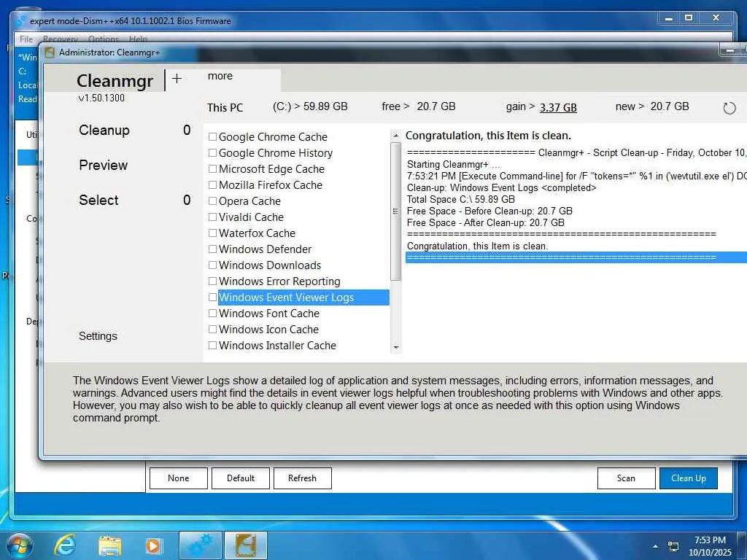
Task: Click Scan button in Dism++
Action: (x=626, y=478)
